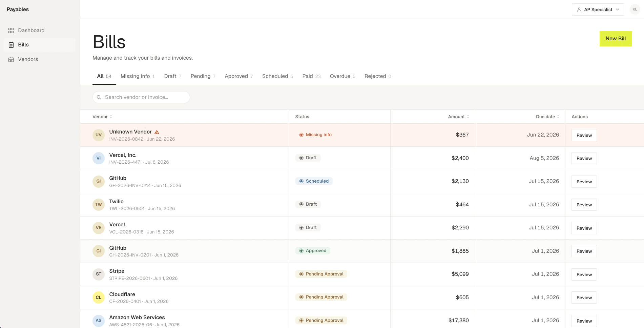Image resolution: width=644 pixels, height=328 pixels.
Task: Switch to the Pending tab
Action: [x=203, y=76]
